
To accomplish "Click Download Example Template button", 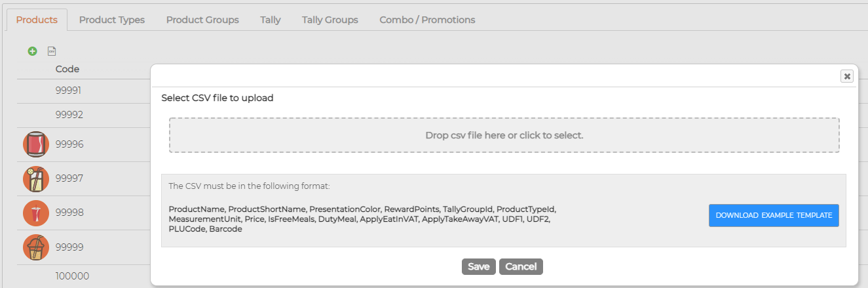I will (774, 215).
